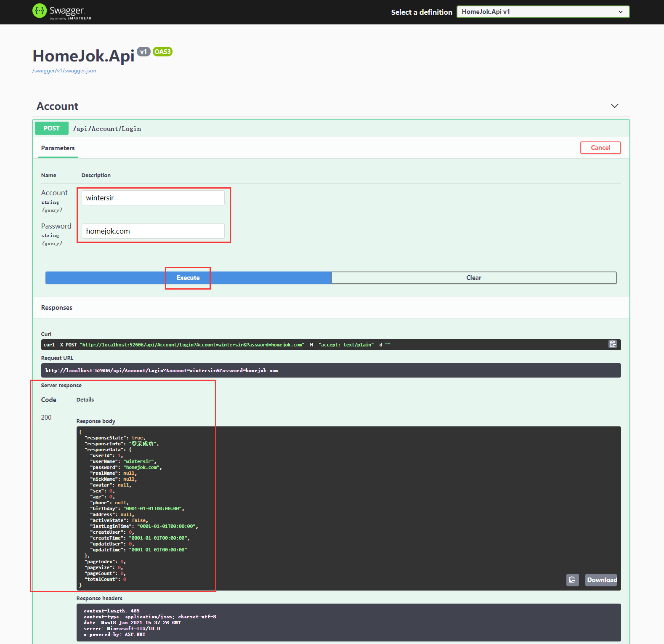Click the "lastLoginTime" line in response
664x644 pixels.
[144, 526]
